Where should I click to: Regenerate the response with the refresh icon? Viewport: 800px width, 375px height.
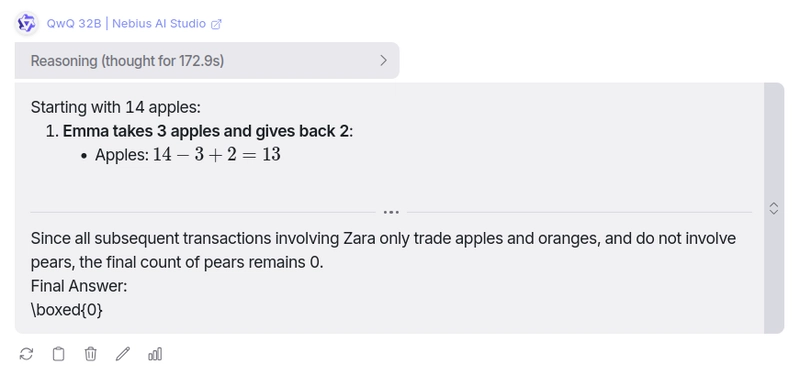pos(26,354)
